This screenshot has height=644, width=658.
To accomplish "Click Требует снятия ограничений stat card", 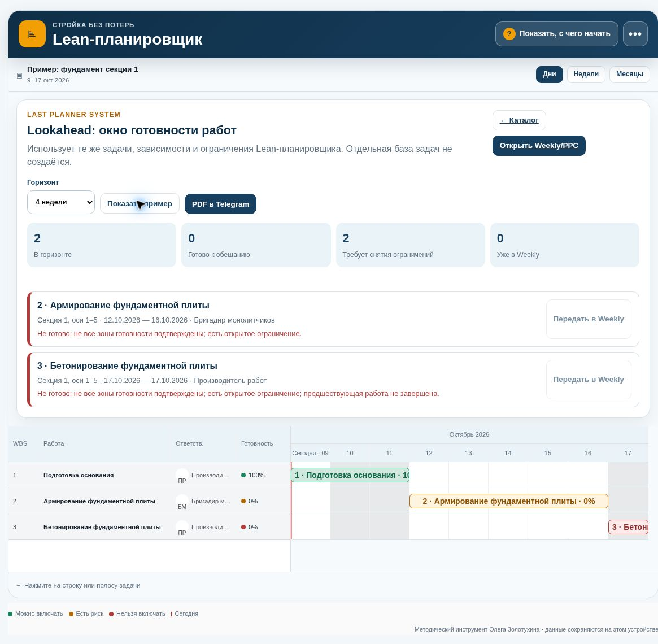I will pos(411,245).
